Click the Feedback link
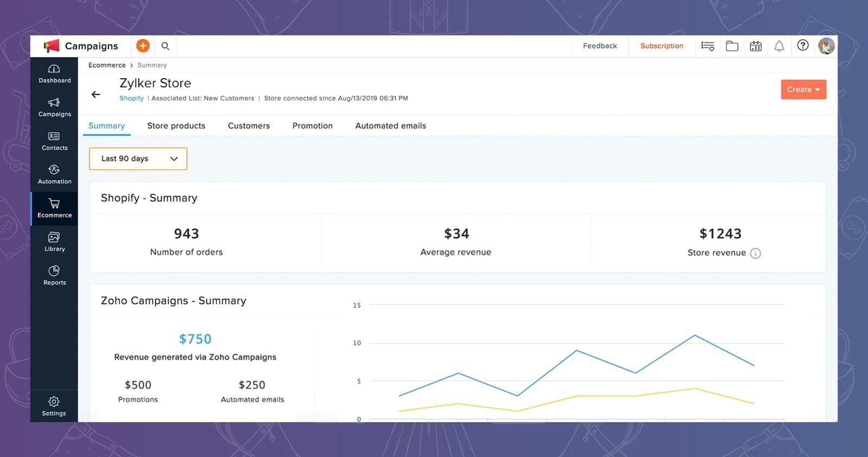Viewport: 868px width, 457px height. coord(600,46)
